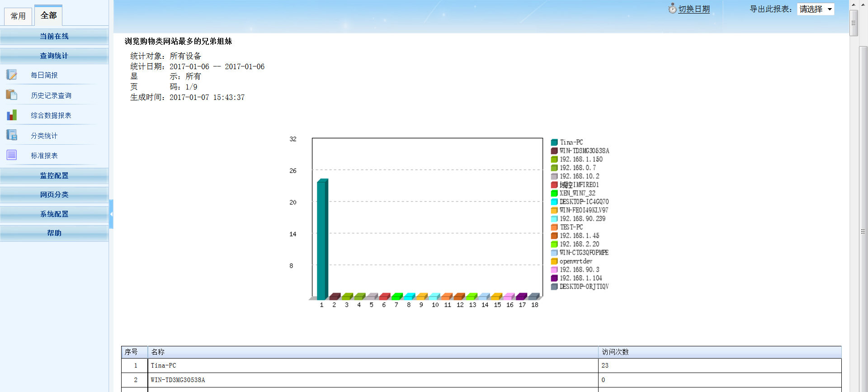Click the tall teal Tina-PC chart bar

(x=322, y=240)
